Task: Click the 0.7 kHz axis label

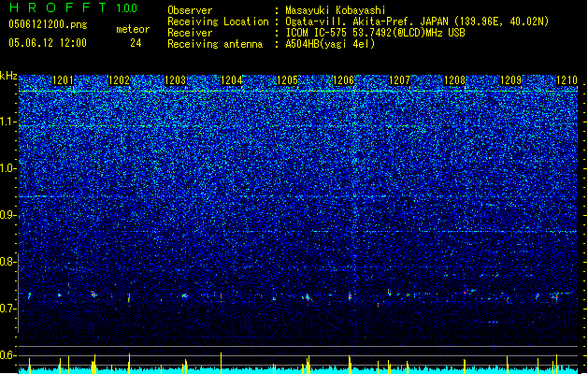Action: pyautogui.click(x=8, y=309)
